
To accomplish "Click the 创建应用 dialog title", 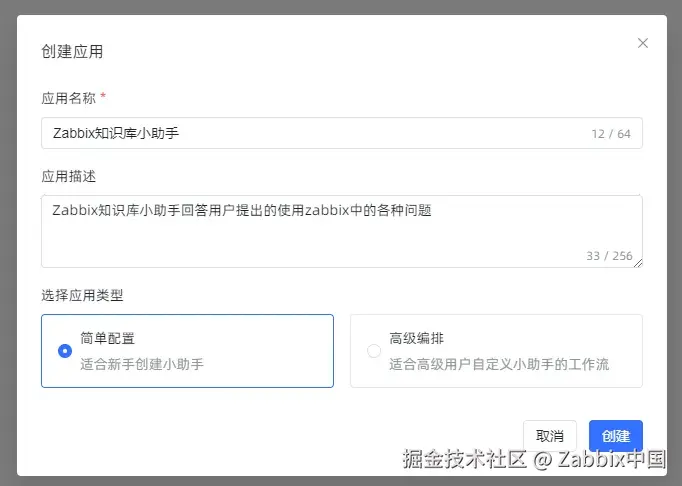I will tap(72, 51).
